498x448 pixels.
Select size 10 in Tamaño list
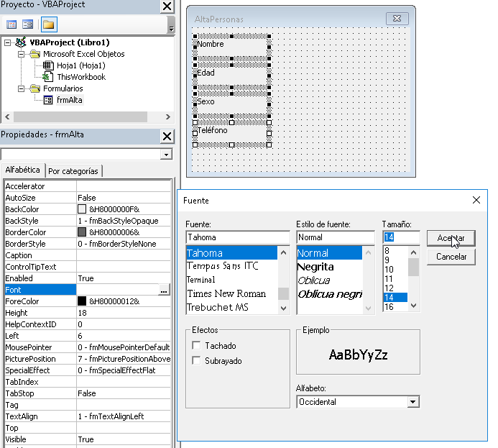click(x=389, y=270)
